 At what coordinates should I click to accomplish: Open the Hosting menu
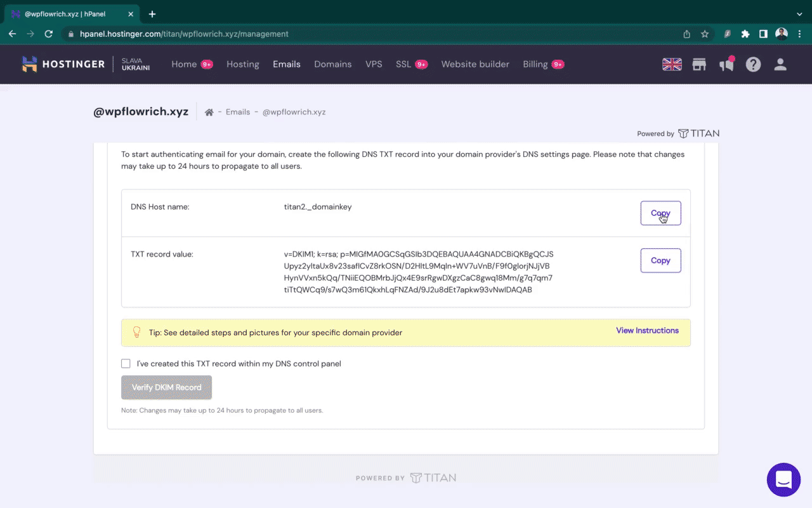(243, 64)
